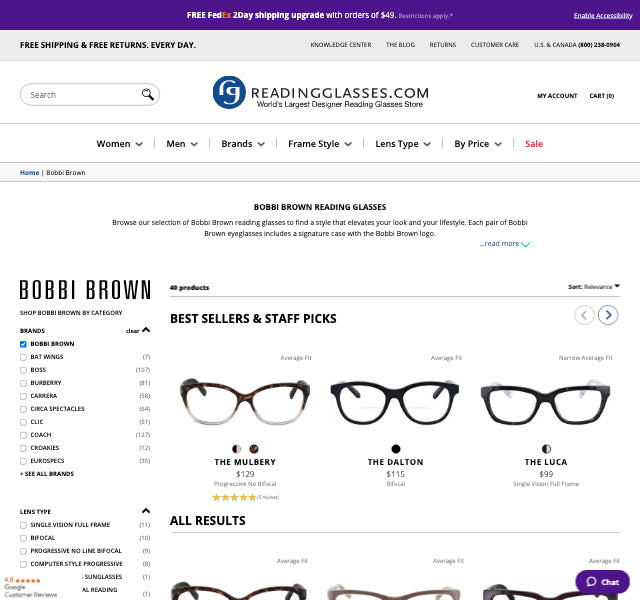Open the Google Customer Reviews badge
Image resolution: width=640 pixels, height=600 pixels.
[x=31, y=587]
